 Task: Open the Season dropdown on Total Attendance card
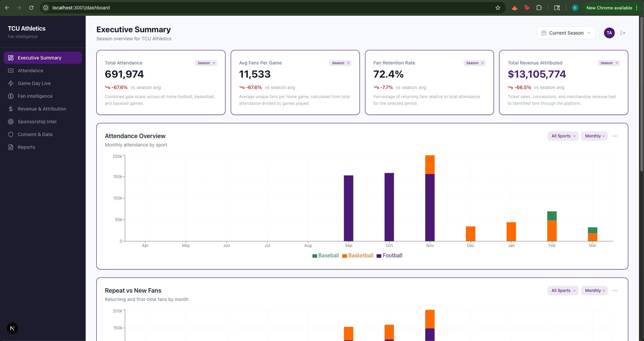(206, 63)
